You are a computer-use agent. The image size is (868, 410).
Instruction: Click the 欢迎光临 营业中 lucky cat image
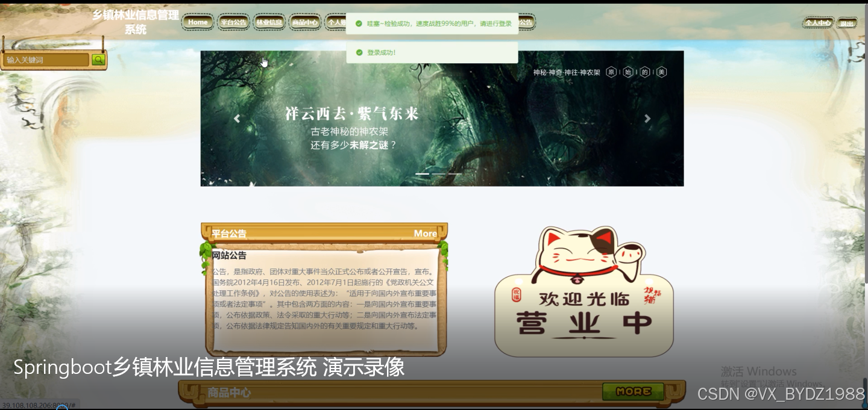click(583, 291)
